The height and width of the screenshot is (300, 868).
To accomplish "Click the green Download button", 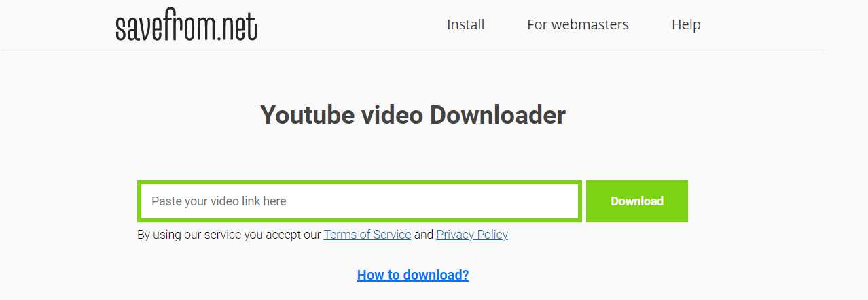I will [637, 201].
